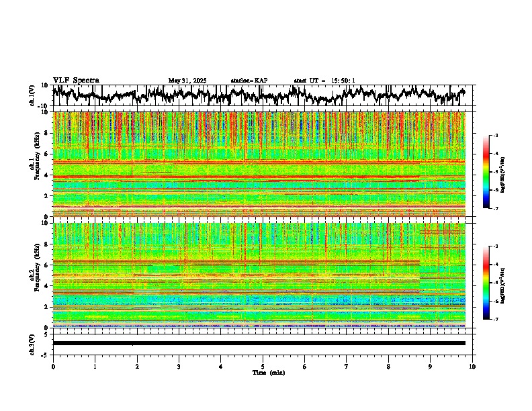Click the ch.2 "Frequency (kHz)" axis label
Screen dimensions: 532x411
click(x=37, y=267)
